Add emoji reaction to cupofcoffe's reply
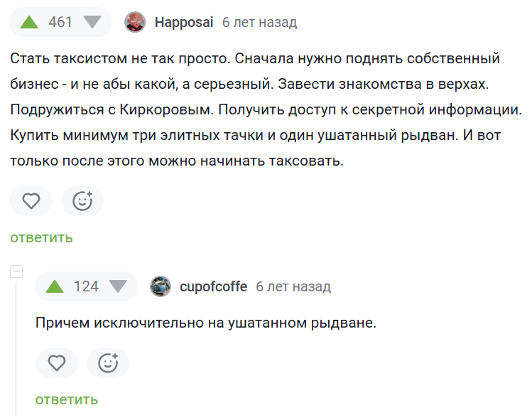Screen dimensions: 532x415 point(108,363)
